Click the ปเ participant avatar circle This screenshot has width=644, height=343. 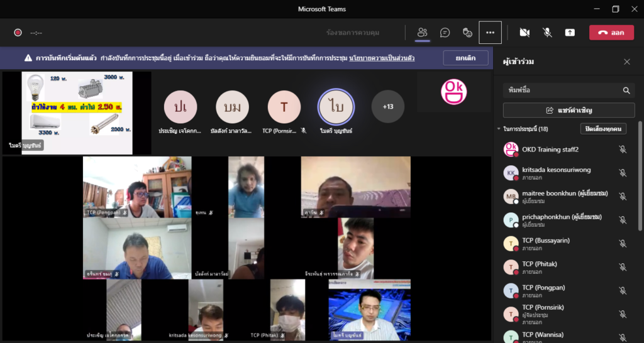coord(180,107)
